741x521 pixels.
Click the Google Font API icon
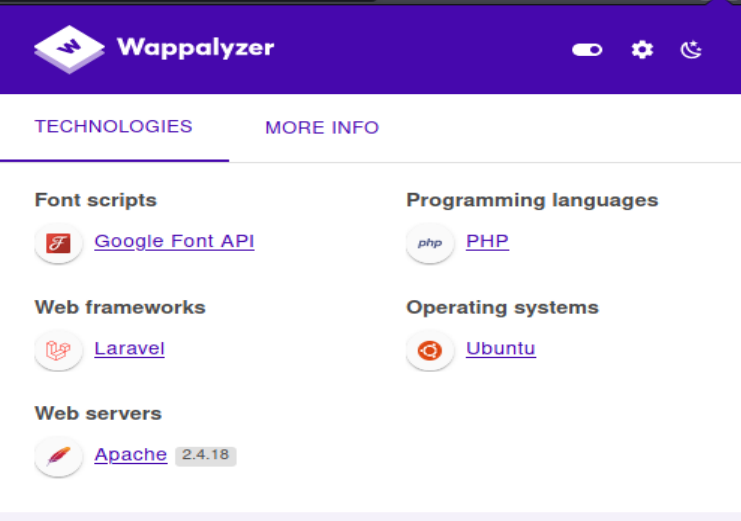[x=58, y=243]
